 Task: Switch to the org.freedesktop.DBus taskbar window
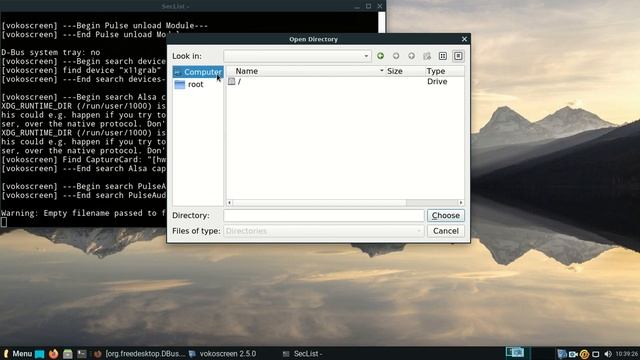click(140, 354)
